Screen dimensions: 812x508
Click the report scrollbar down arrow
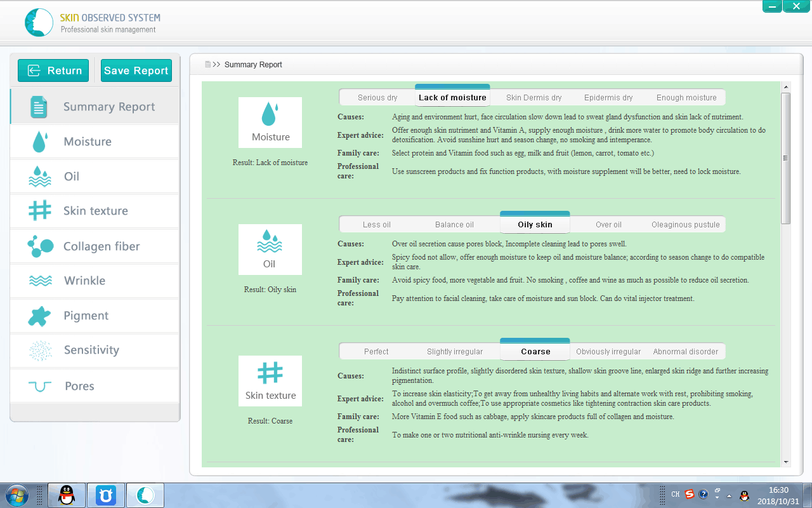[786, 462]
